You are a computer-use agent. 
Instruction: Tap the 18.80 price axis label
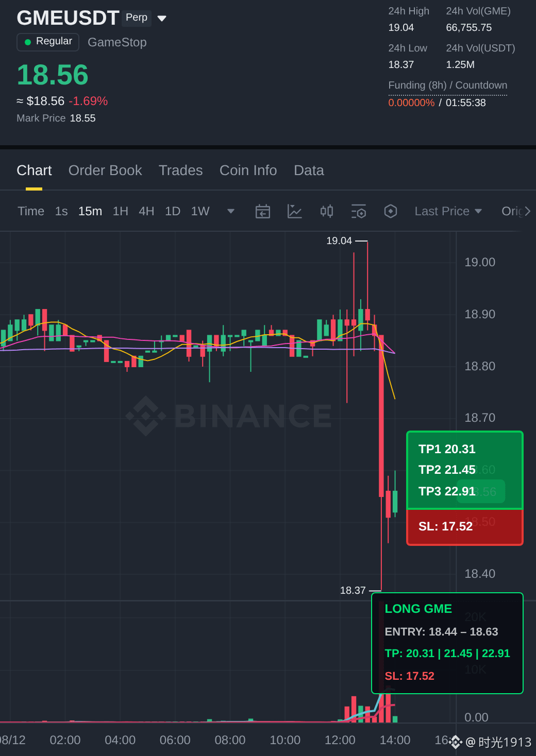pyautogui.click(x=480, y=366)
